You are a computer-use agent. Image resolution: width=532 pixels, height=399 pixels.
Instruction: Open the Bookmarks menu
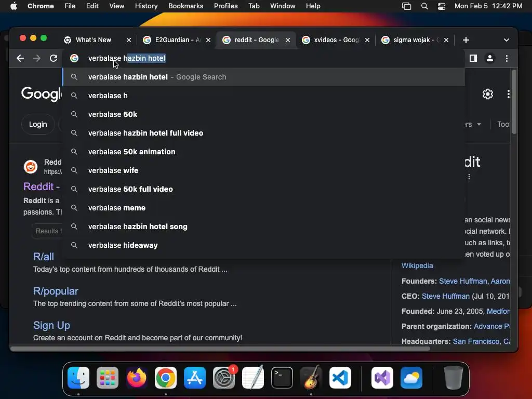tap(185, 6)
